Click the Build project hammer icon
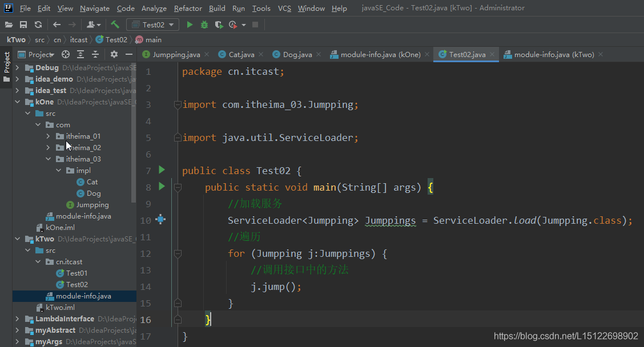 115,25
